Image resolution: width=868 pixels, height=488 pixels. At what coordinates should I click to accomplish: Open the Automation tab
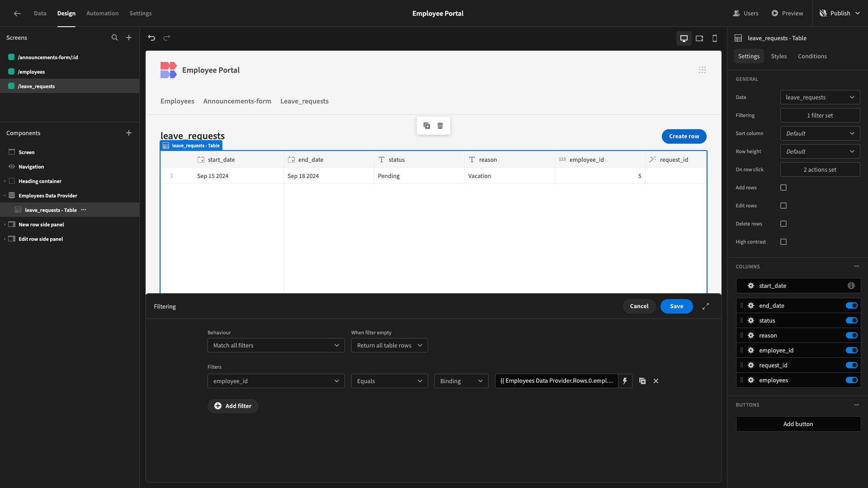[x=103, y=14]
